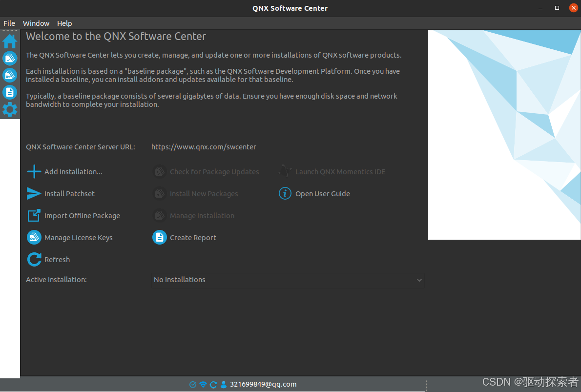Open the sidebar settings gear icon
Viewport: 581px width, 392px height.
[10, 110]
